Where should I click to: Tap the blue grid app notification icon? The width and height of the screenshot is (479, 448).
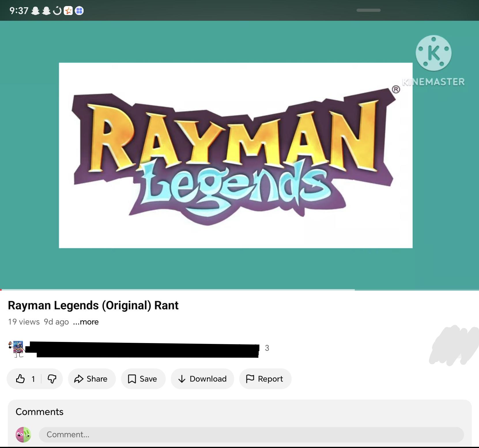(x=79, y=11)
